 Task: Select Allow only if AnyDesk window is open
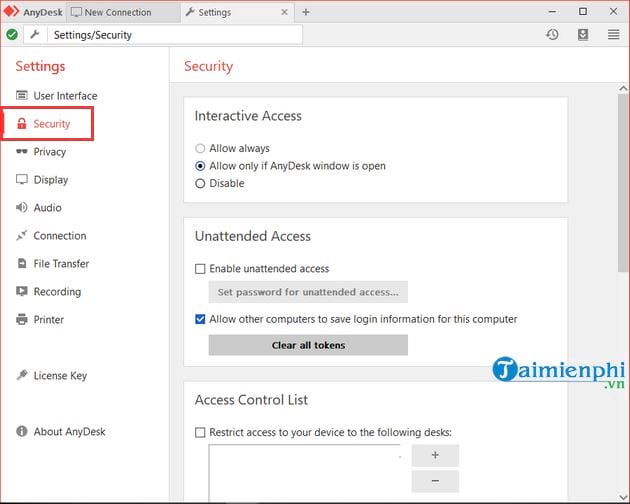pyautogui.click(x=200, y=166)
